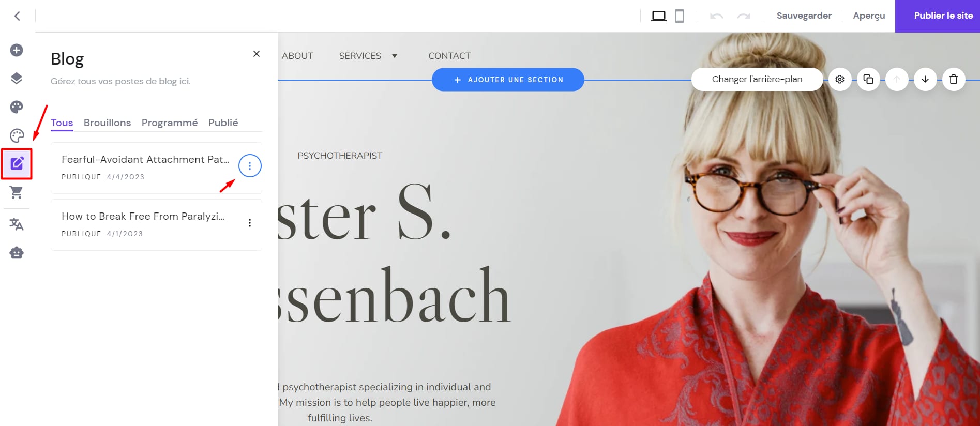
Task: Move section down with arrow icon
Action: coord(925,80)
